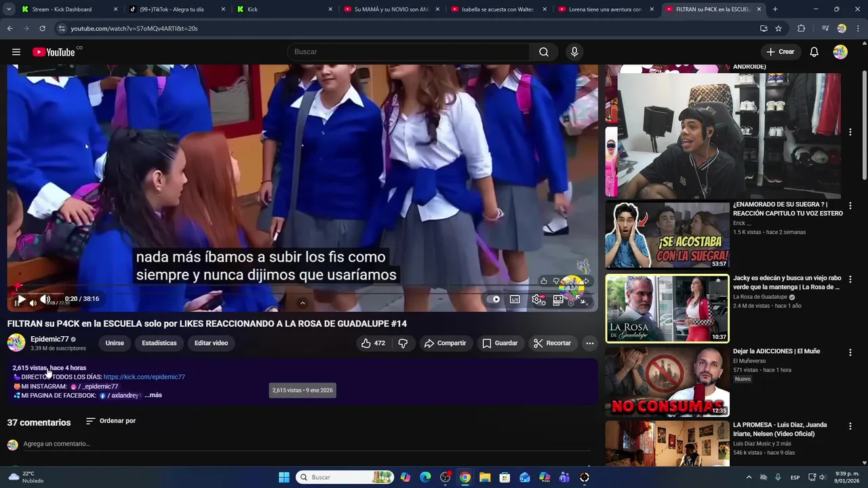Open options for 'LA PROMESA' video

(x=850, y=426)
